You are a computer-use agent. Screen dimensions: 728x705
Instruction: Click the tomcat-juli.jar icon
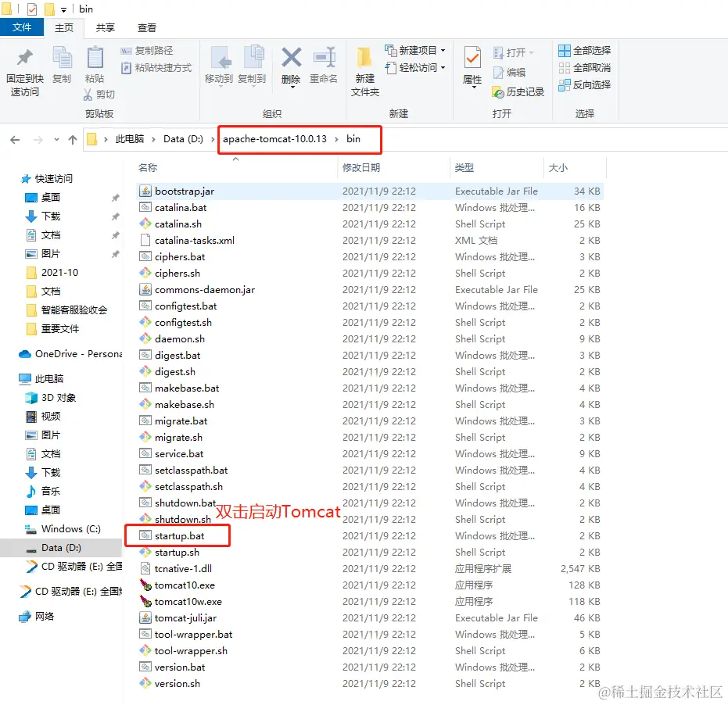145,617
